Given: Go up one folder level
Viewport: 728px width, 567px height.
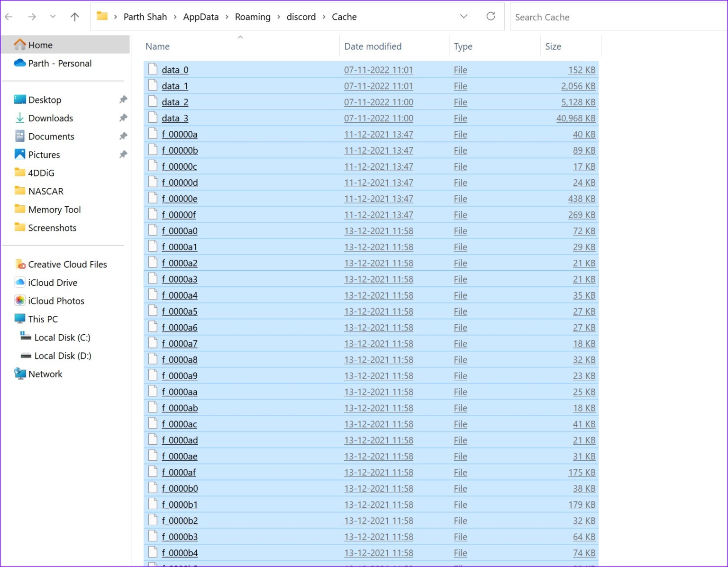Looking at the screenshot, I should pyautogui.click(x=74, y=17).
